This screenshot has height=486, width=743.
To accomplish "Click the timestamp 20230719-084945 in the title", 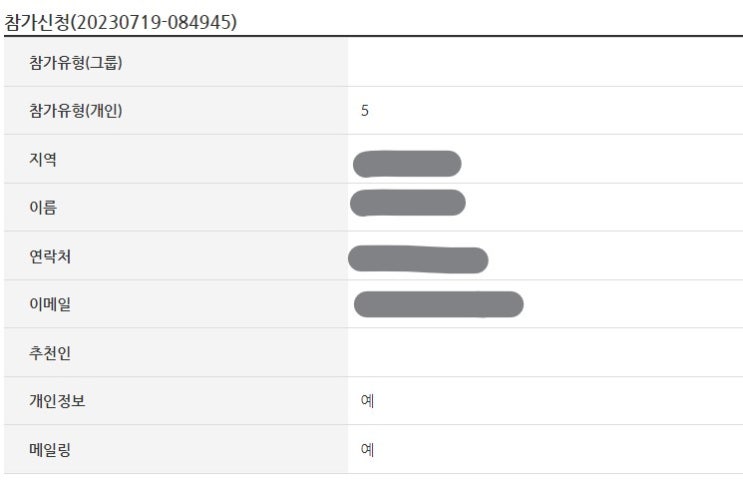I will pyautogui.click(x=153, y=21).
